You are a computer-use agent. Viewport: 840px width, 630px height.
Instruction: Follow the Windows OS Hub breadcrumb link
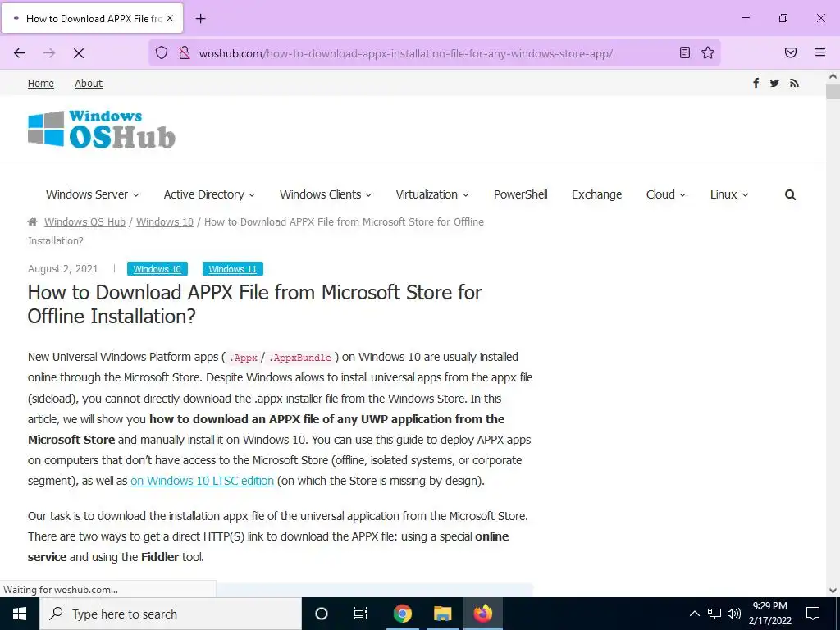pyautogui.click(x=84, y=221)
